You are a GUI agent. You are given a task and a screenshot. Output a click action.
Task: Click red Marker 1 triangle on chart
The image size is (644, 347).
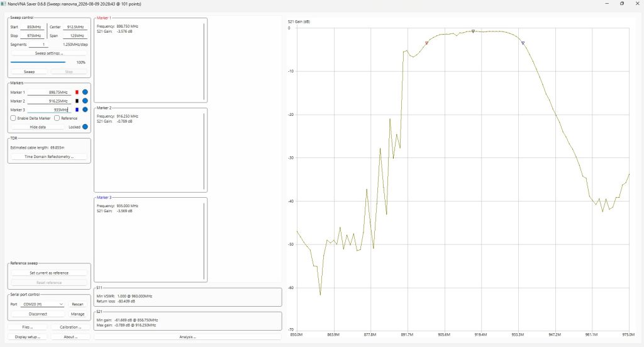coord(426,43)
